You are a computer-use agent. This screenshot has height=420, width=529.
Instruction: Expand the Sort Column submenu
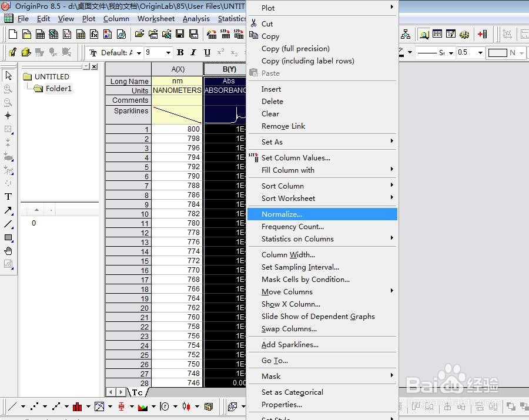point(323,186)
